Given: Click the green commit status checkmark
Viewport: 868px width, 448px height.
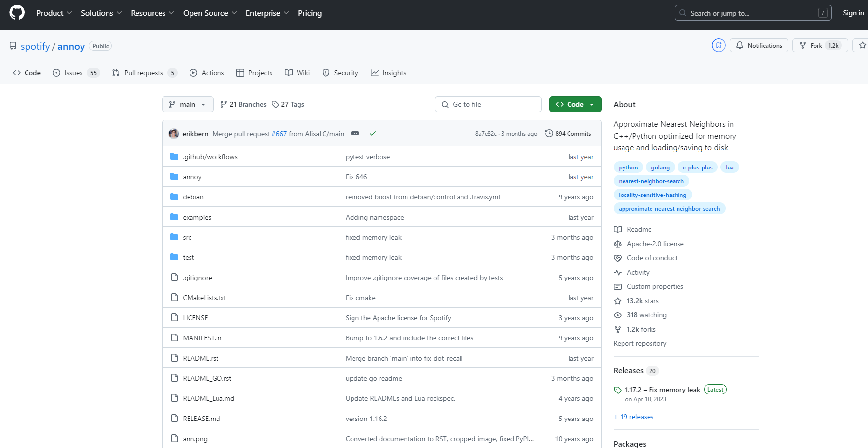Looking at the screenshot, I should click(373, 133).
